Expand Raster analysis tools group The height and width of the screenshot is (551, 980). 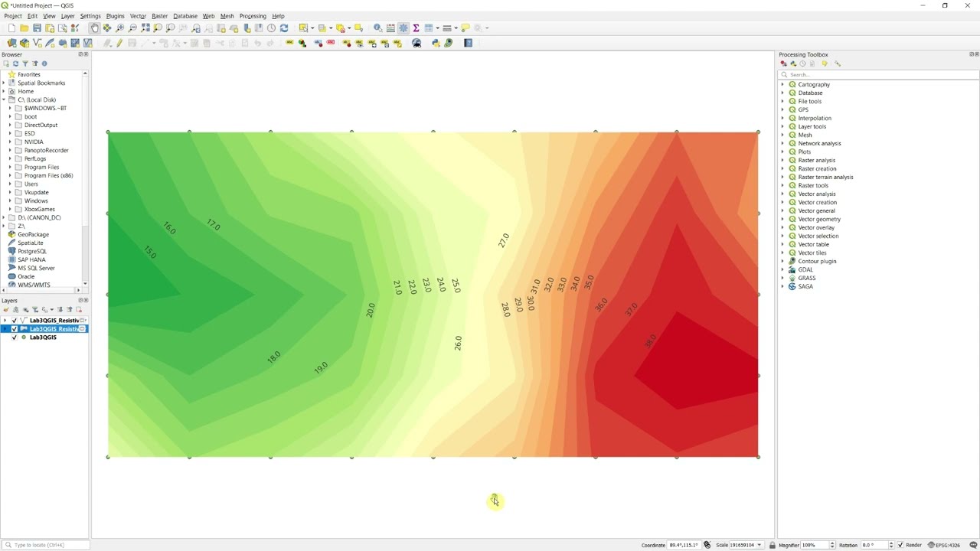tap(782, 160)
